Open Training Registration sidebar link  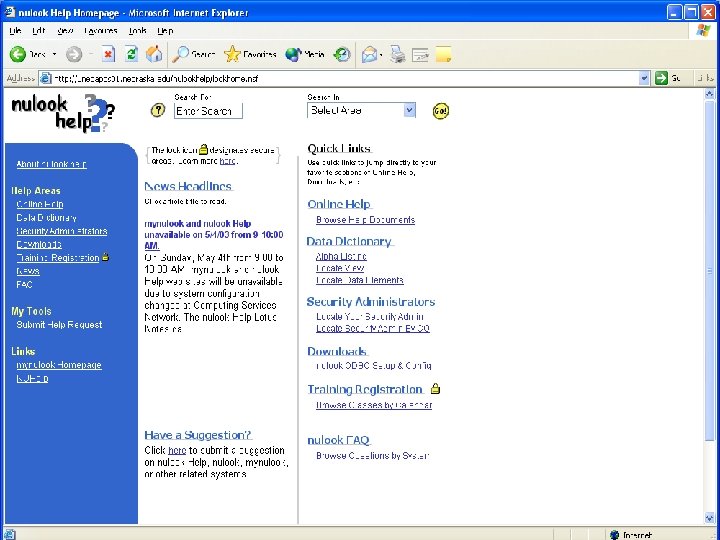click(58, 258)
